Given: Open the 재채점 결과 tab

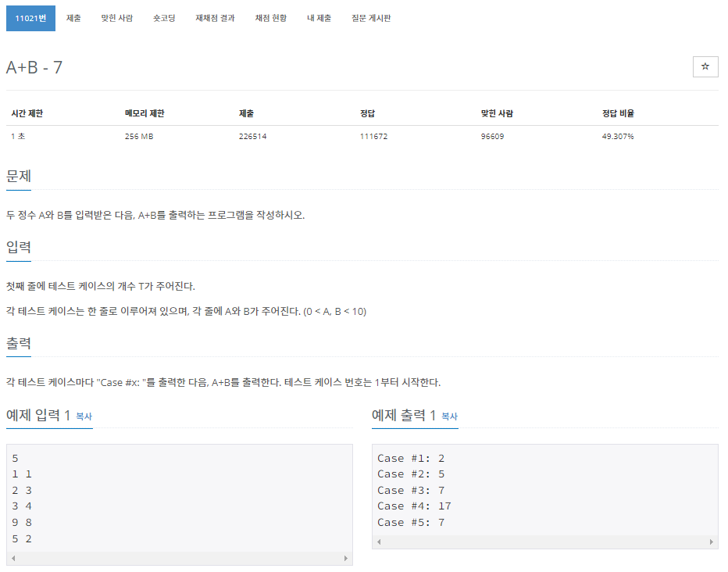Looking at the screenshot, I should [215, 19].
